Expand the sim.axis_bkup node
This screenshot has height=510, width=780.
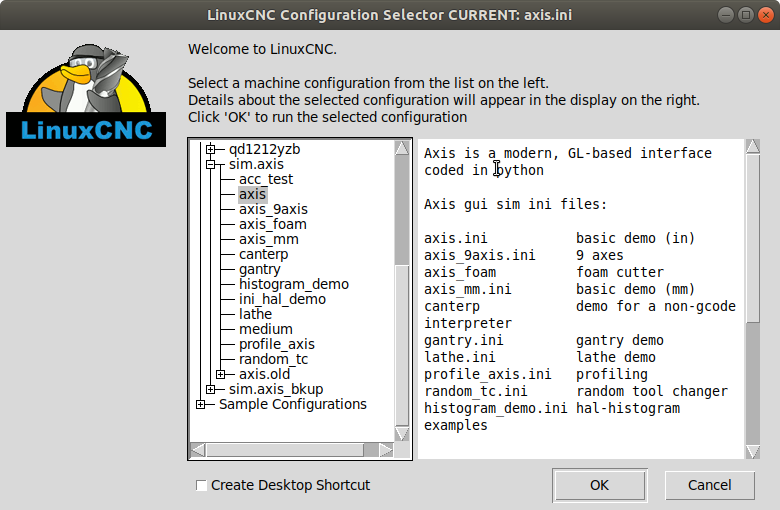click(x=210, y=389)
